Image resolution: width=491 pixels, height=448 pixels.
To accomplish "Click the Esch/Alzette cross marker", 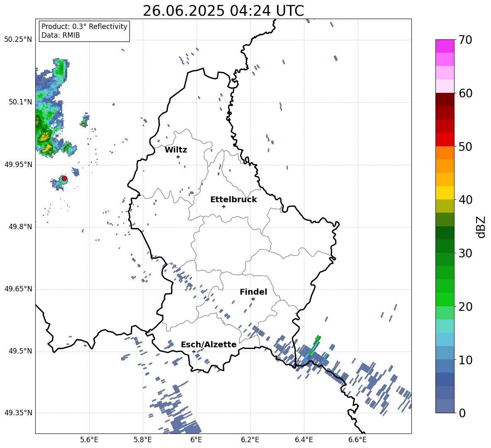I will 194,351.
